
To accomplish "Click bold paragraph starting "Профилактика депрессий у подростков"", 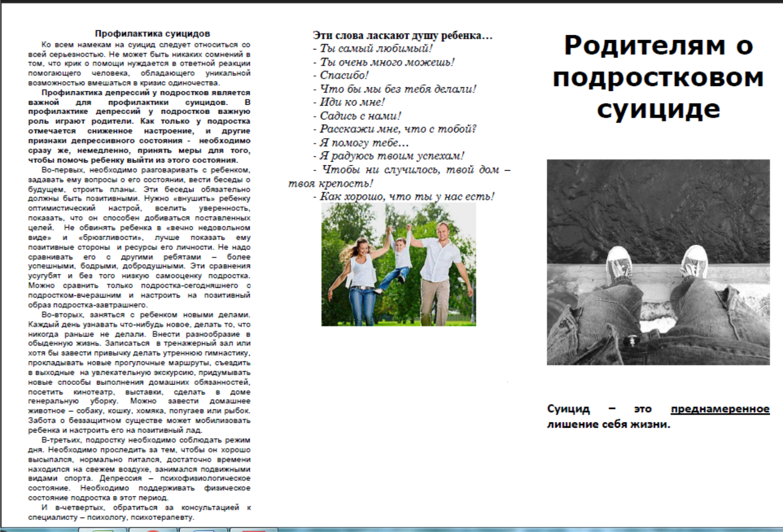I will pyautogui.click(x=139, y=126).
